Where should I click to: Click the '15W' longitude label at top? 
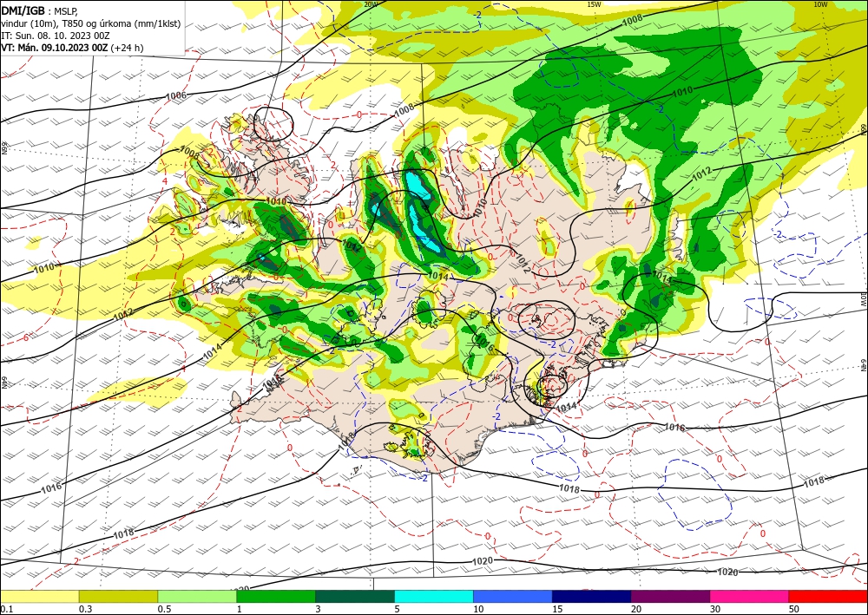pos(594,4)
